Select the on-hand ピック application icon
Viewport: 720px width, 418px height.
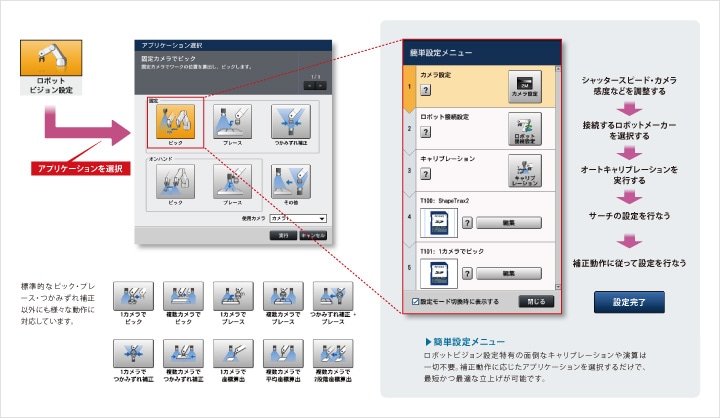coord(176,183)
